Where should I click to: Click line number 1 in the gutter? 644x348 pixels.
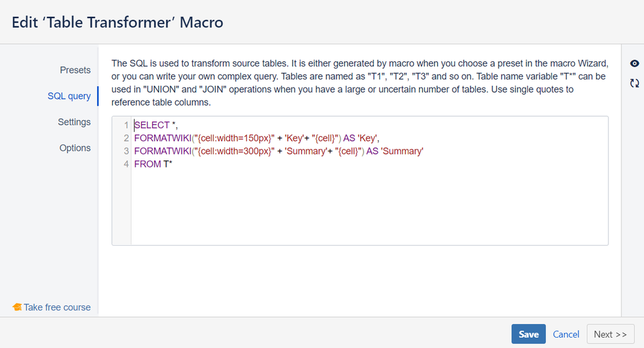click(x=126, y=125)
